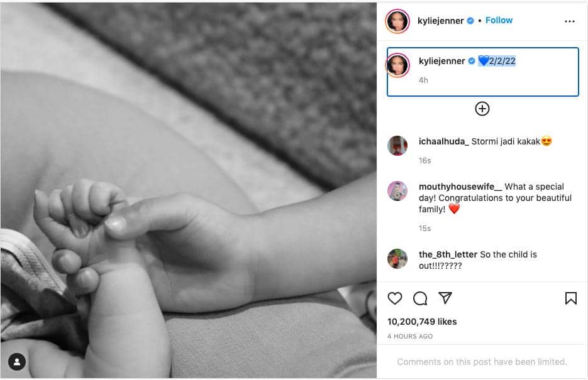
Task: Open kyliejenner header profile picture
Action: click(397, 21)
